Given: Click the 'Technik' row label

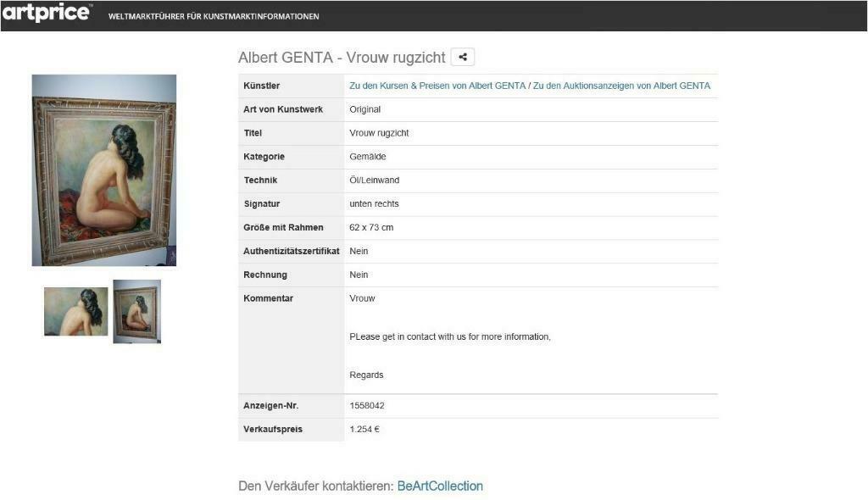Looking at the screenshot, I should 260,180.
